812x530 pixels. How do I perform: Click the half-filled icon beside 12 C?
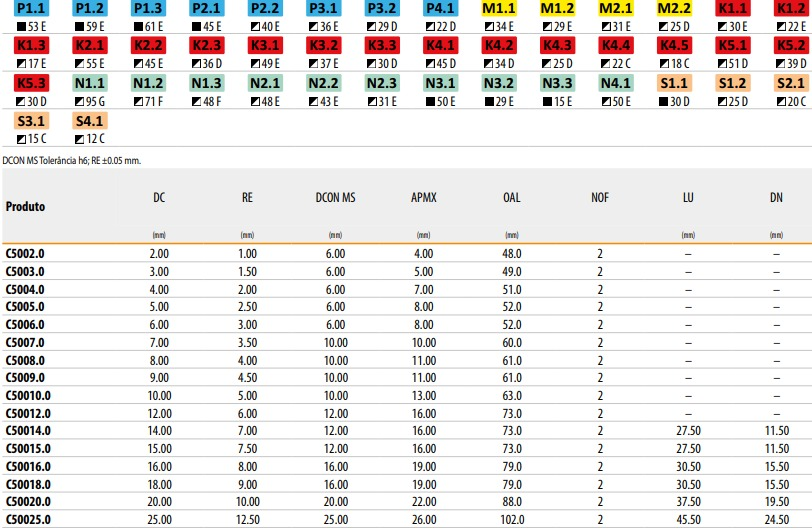point(79,139)
